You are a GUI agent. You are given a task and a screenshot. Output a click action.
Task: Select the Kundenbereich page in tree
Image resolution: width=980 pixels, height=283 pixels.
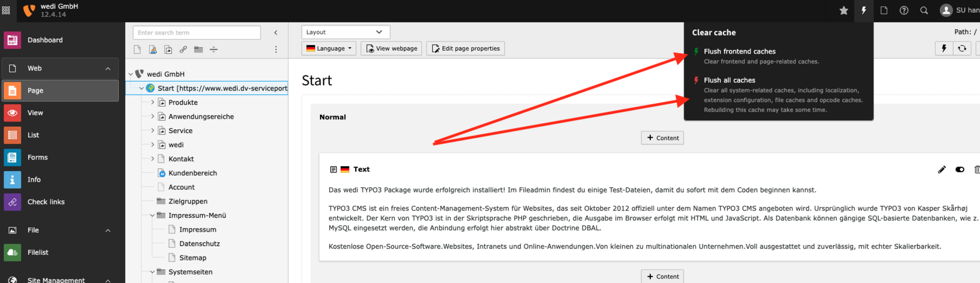click(193, 173)
